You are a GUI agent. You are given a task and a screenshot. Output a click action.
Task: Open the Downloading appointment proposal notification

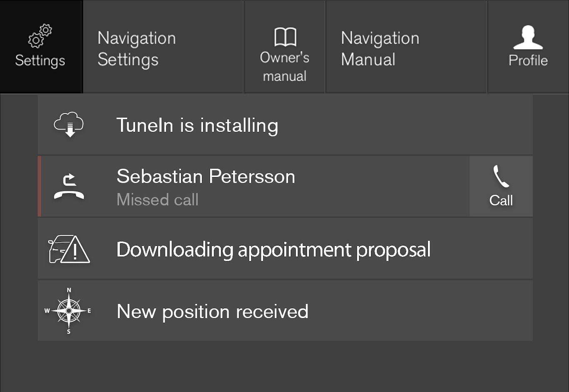273,250
